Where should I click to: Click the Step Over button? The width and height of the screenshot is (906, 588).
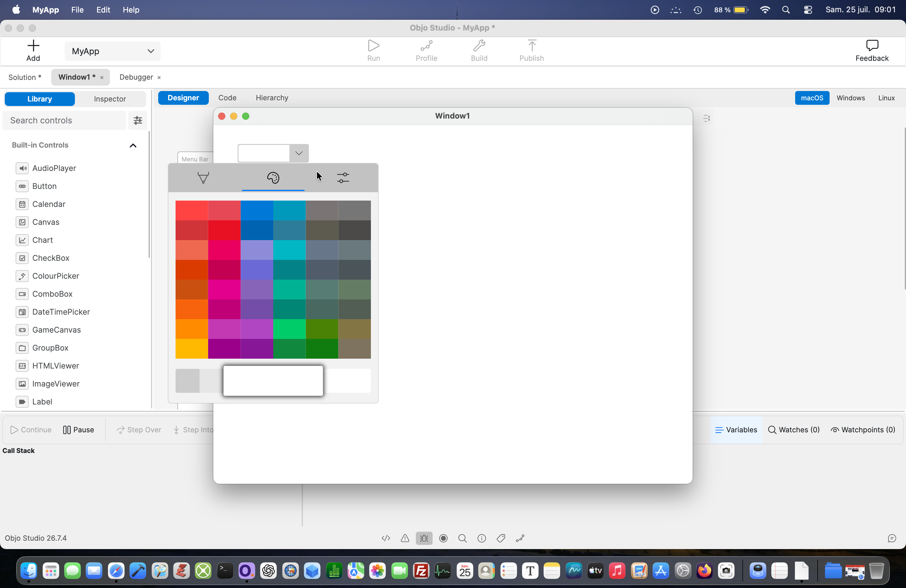(139, 430)
